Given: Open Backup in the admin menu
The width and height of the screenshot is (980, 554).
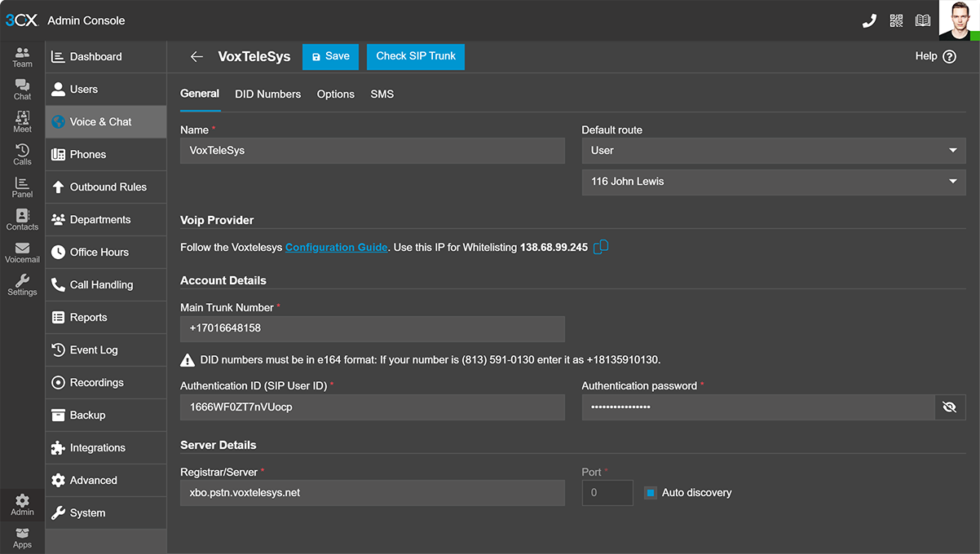Looking at the screenshot, I should pos(106,415).
